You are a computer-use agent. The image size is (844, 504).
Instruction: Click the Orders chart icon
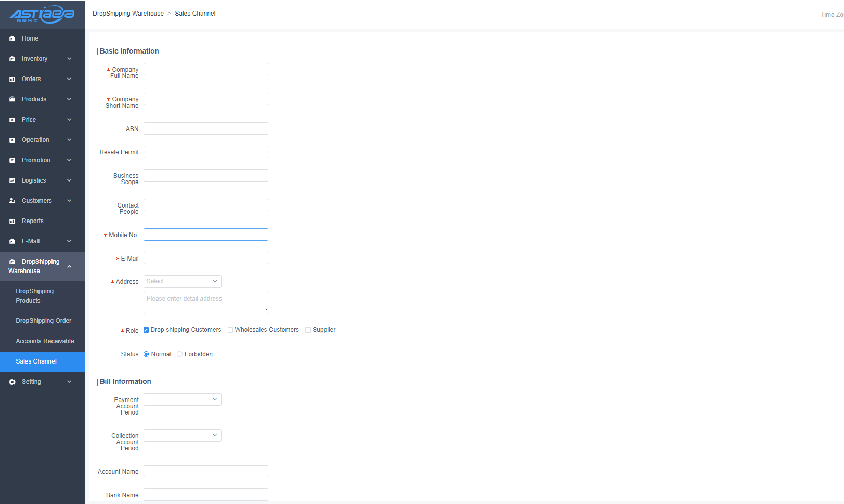12,79
